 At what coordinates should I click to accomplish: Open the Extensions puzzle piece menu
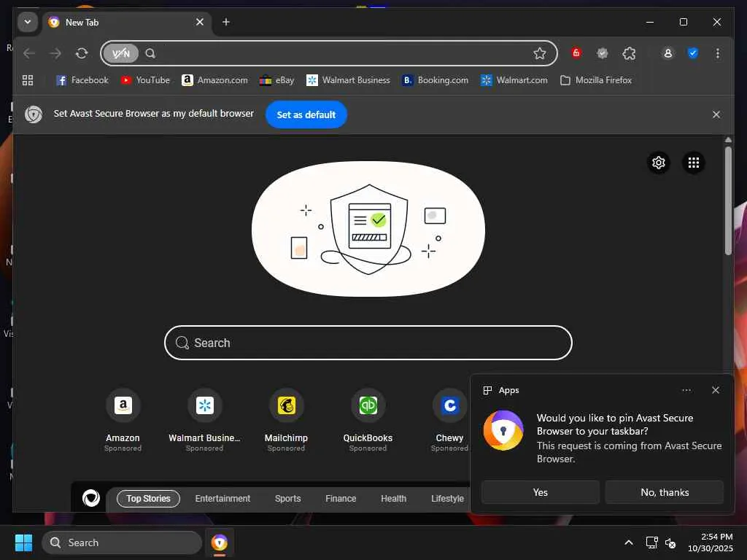(629, 53)
